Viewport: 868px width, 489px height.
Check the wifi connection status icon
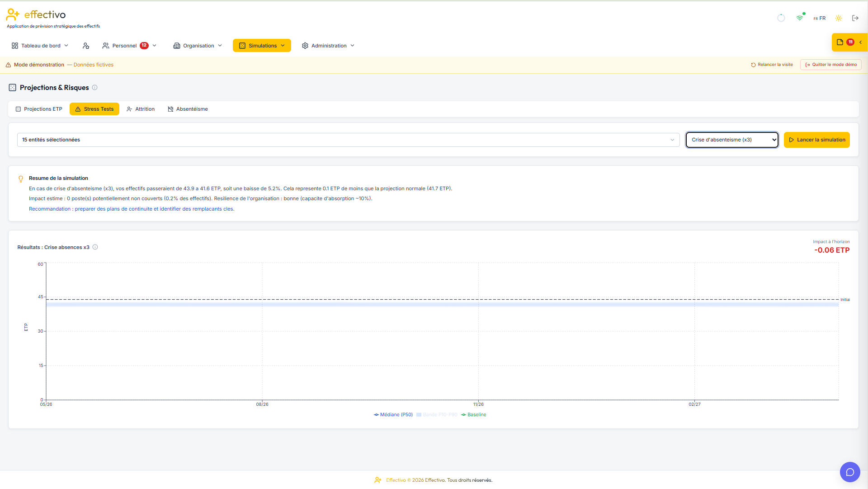tap(800, 18)
